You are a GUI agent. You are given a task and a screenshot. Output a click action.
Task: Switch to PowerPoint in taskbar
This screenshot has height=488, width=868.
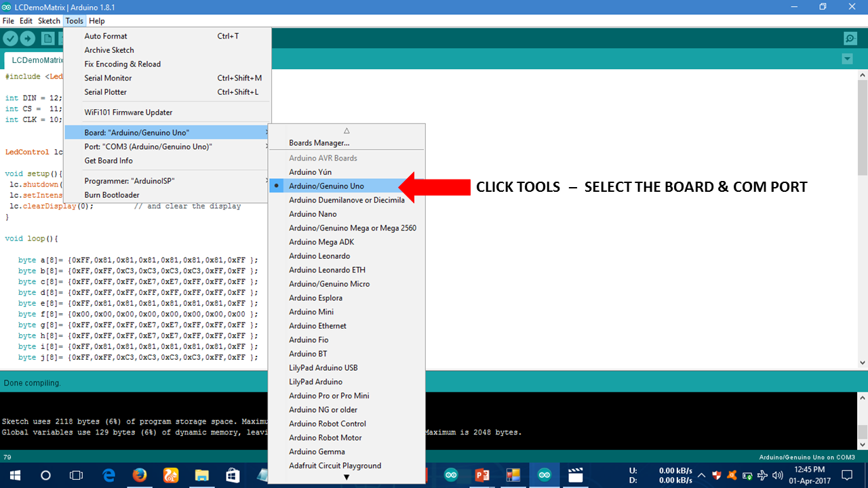tap(482, 475)
